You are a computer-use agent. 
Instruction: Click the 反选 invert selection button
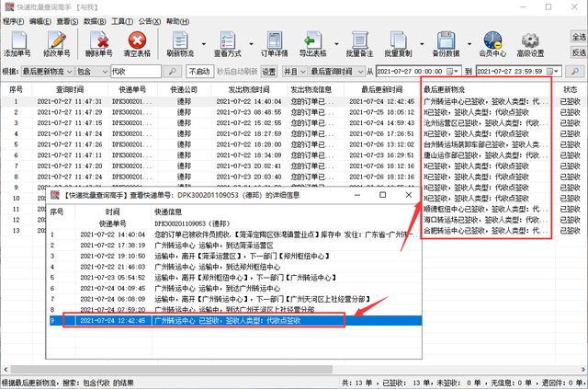coord(579,52)
